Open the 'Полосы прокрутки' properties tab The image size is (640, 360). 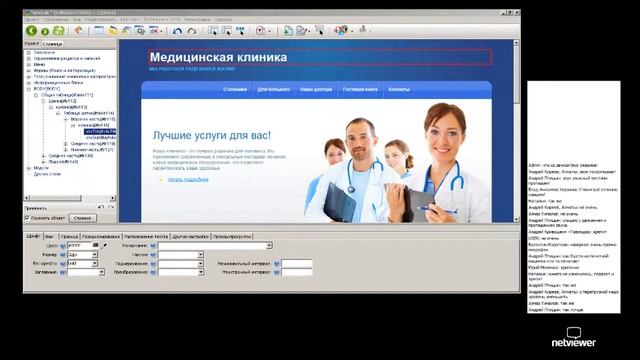(232, 236)
